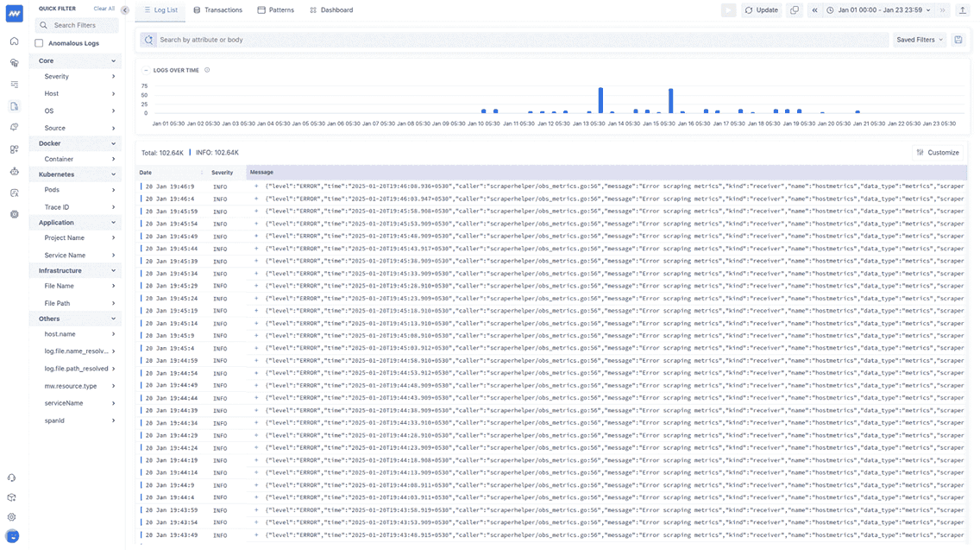
Task: Open the search icon in the log search bar
Action: coord(147,40)
